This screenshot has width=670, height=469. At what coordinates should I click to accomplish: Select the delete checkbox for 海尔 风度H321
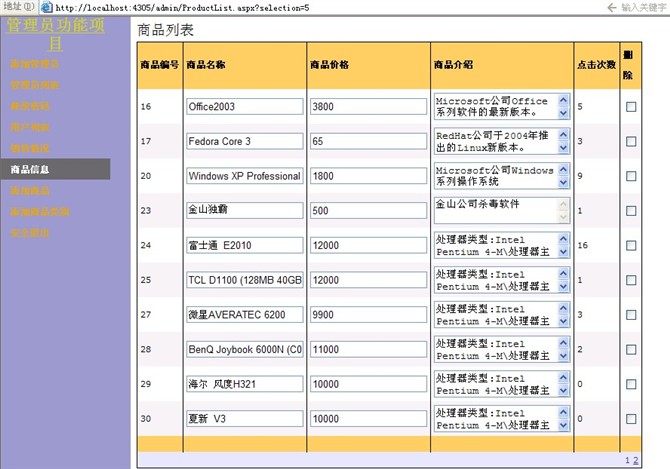[x=631, y=384]
